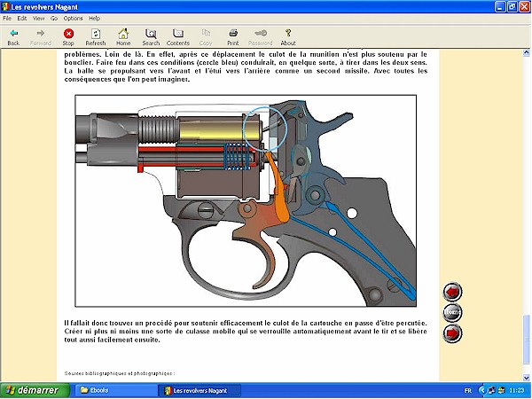The height and width of the screenshot is (399, 532).
Task: Open the Options menu
Action: pyautogui.click(x=73, y=19)
